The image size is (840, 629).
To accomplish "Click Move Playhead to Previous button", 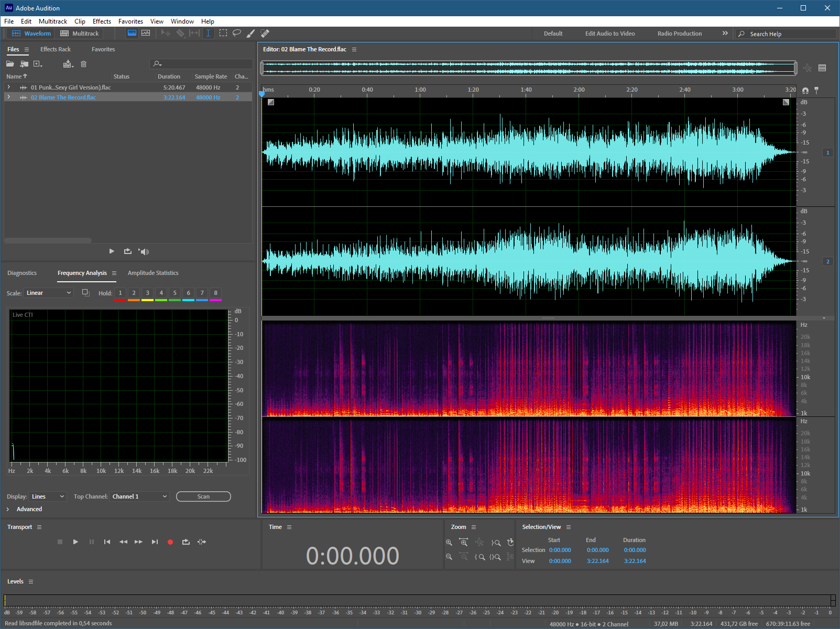I will click(x=107, y=542).
